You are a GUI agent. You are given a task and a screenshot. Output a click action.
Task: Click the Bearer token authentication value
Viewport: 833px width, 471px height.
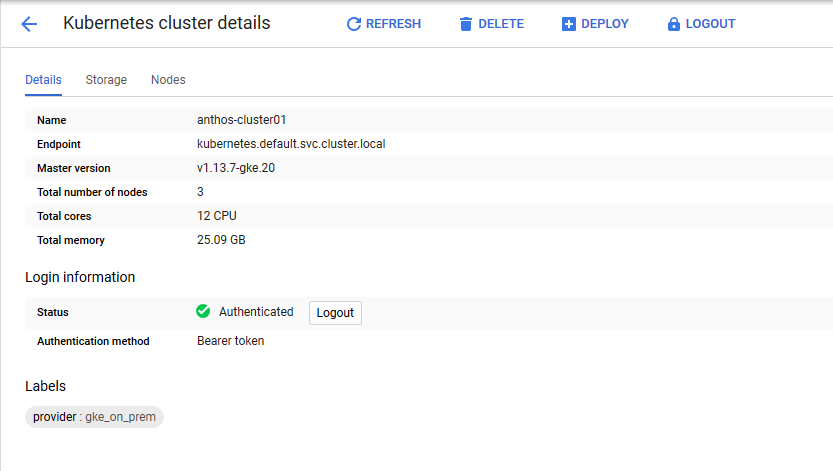[x=230, y=341]
